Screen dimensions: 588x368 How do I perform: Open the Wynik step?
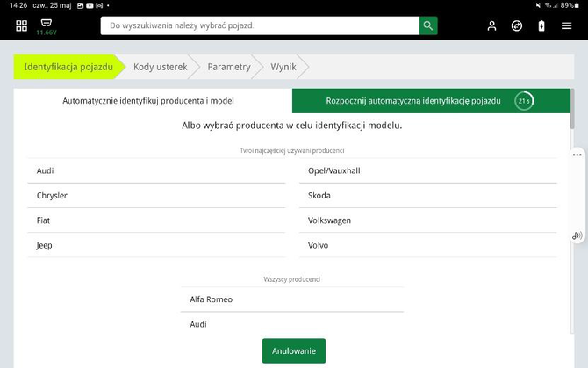(x=283, y=67)
